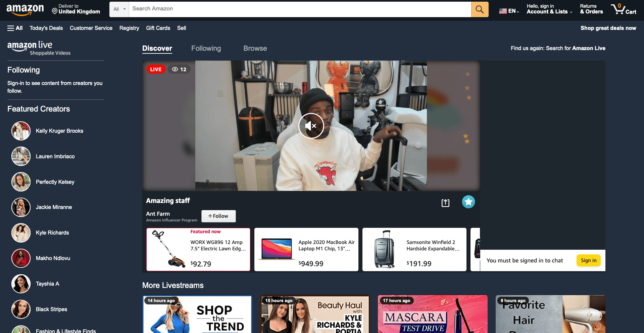Open Beauty Haul Kyle Richards livestream

click(x=315, y=314)
